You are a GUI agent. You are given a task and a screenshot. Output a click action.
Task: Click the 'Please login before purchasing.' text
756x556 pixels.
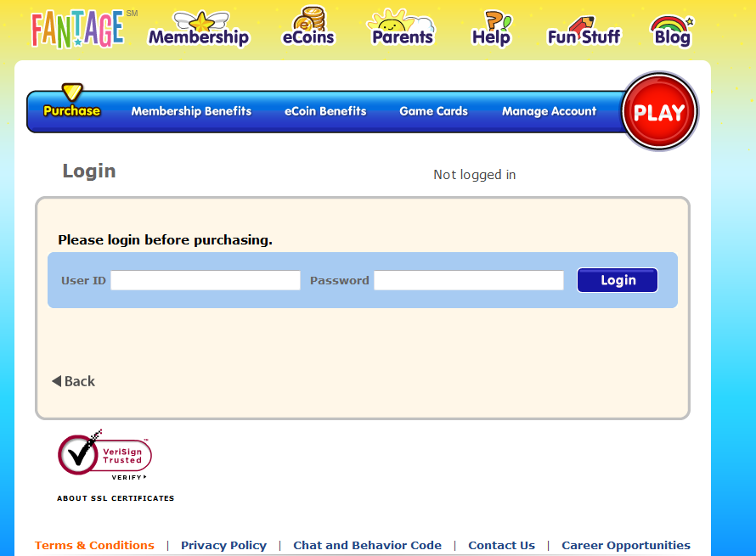point(165,240)
